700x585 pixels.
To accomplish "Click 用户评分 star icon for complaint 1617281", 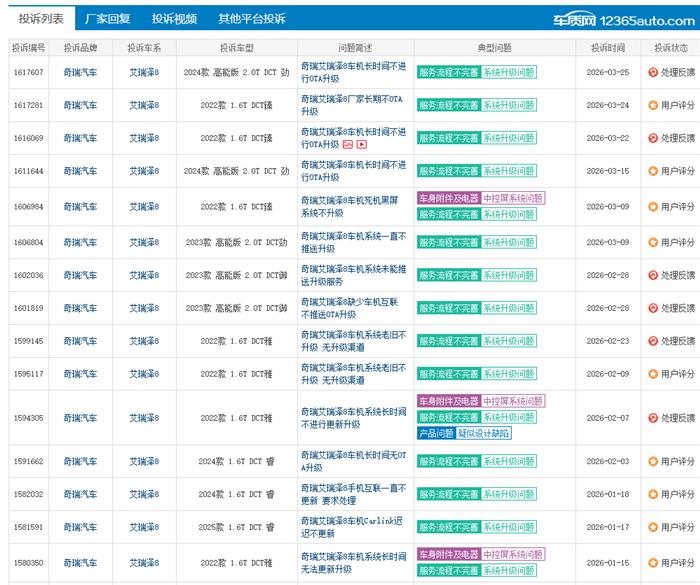I will click(653, 105).
